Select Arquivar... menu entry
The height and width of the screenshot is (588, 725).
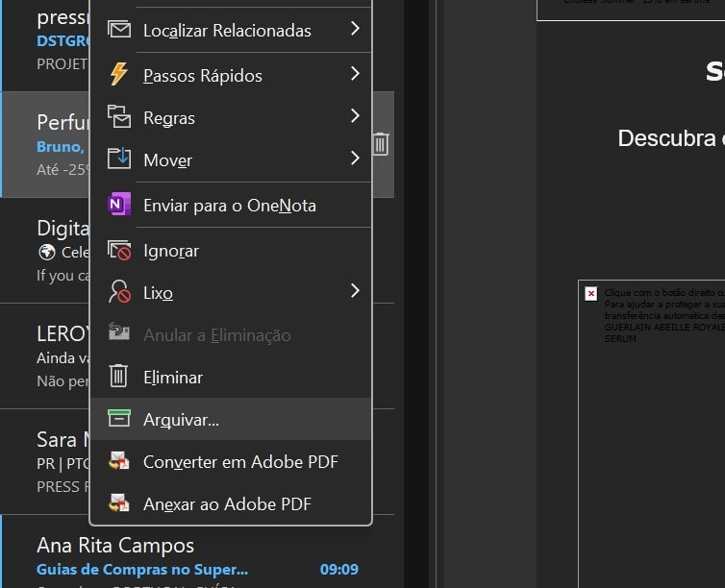point(231,419)
